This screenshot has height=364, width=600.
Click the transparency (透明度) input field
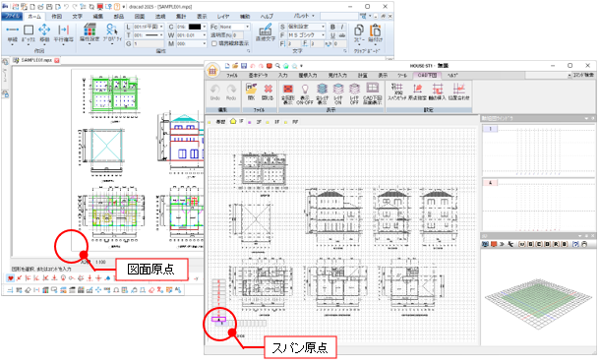pos(238,35)
